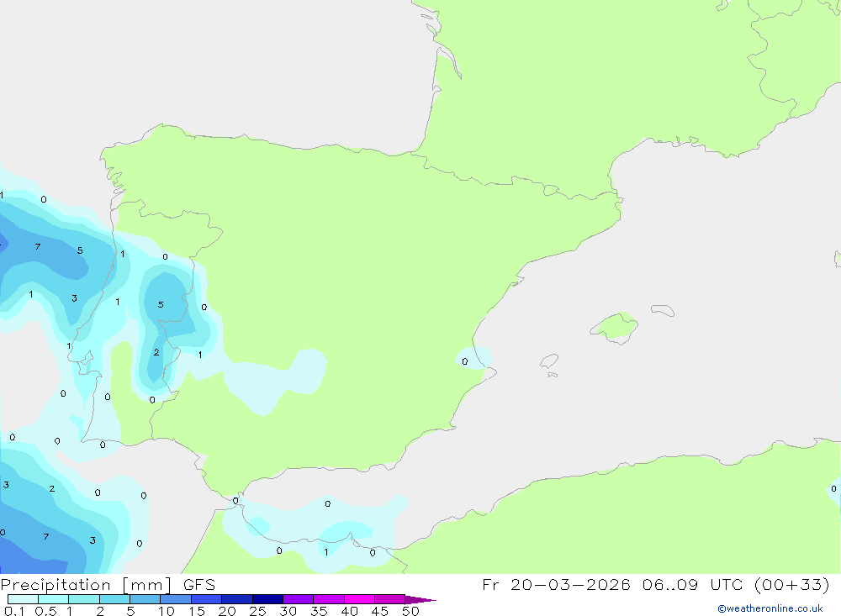
Task: Select the legend scale label "15"
Action: (x=197, y=611)
